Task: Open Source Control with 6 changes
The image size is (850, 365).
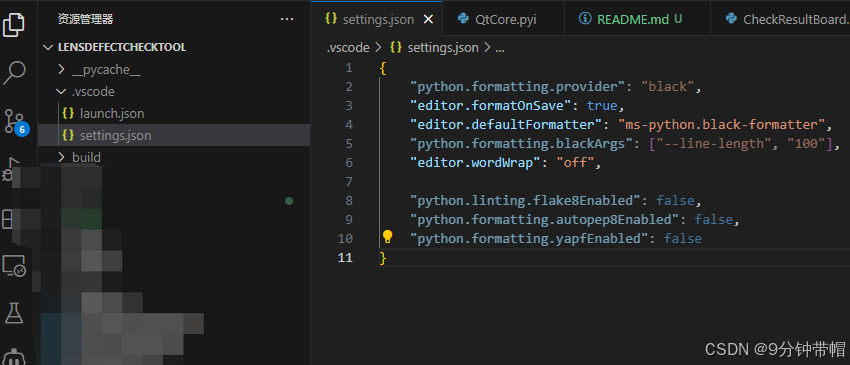Action: click(x=15, y=121)
